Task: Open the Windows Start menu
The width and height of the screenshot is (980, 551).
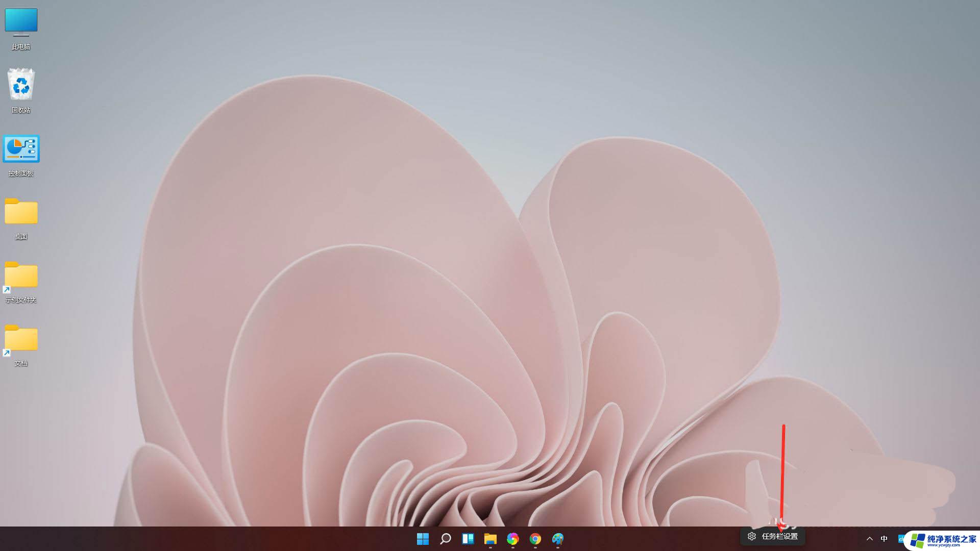Action: coord(423,539)
